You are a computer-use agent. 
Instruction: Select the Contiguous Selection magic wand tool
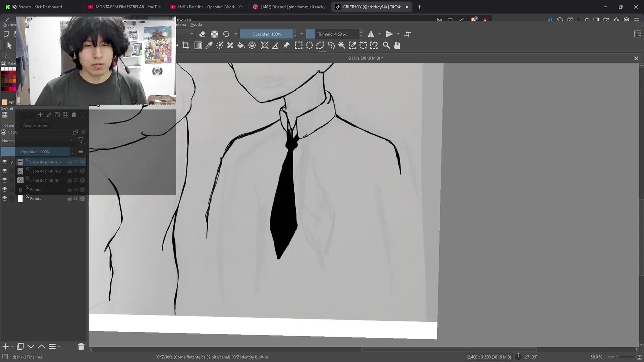[x=342, y=45]
